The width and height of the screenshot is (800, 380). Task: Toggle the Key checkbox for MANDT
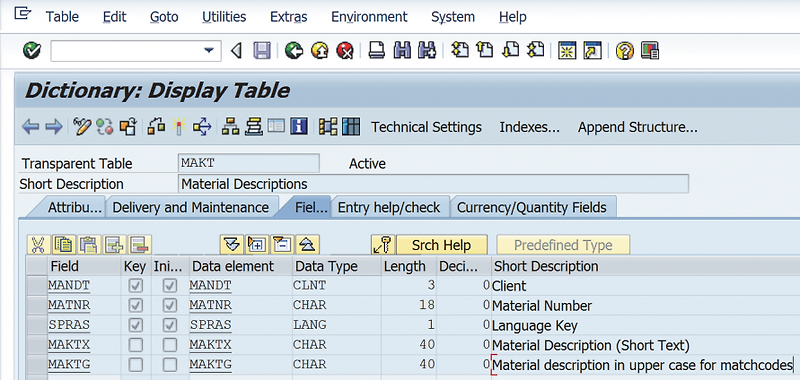coord(136,286)
